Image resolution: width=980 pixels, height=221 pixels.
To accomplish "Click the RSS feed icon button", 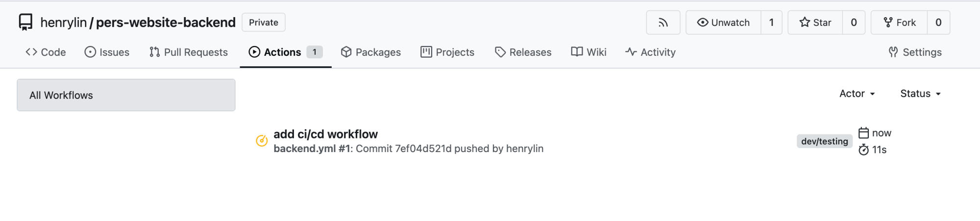I will [x=663, y=22].
